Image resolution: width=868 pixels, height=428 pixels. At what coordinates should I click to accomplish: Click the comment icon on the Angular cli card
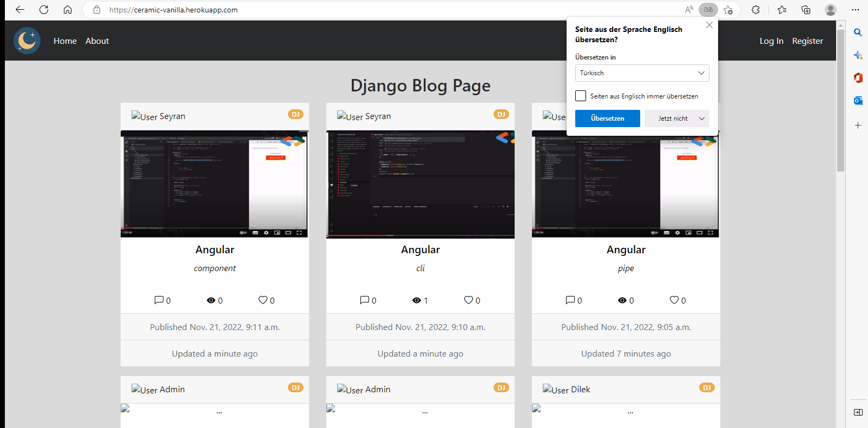[364, 300]
